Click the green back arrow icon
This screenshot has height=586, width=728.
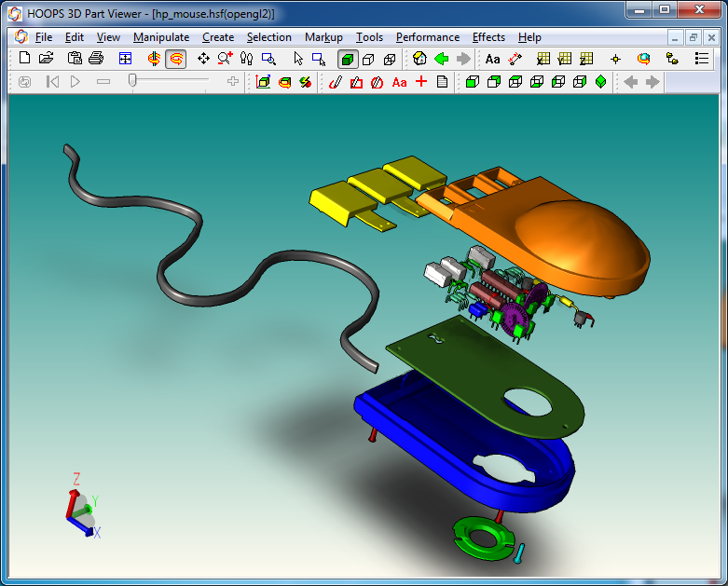(442, 59)
